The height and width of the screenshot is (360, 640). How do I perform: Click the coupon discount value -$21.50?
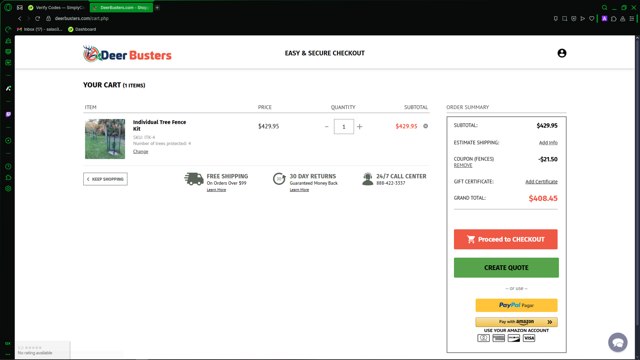click(x=548, y=159)
